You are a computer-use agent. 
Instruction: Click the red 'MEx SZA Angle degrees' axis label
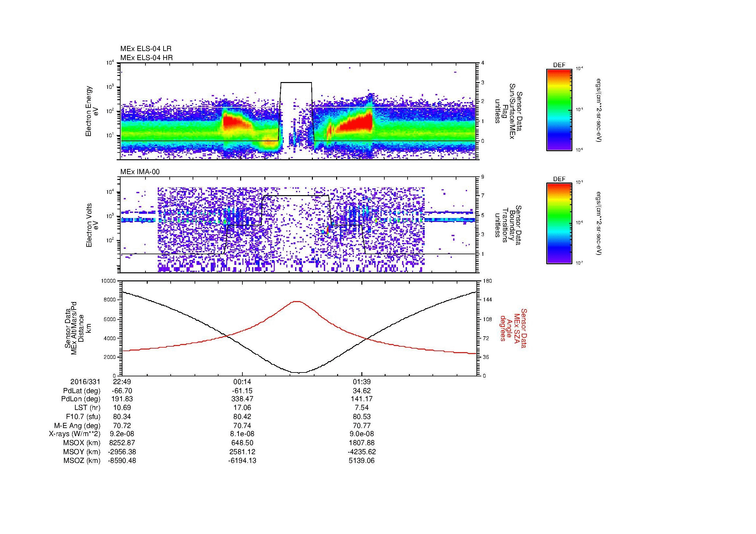[513, 328]
